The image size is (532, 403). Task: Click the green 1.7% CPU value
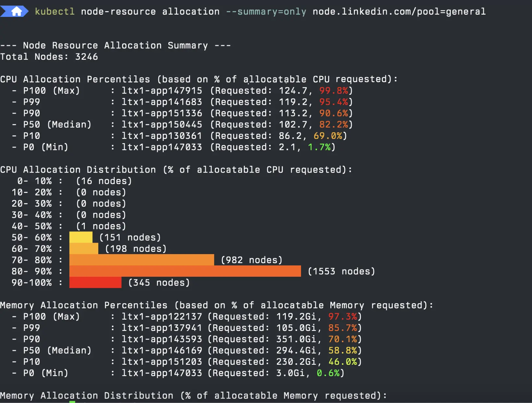(319, 147)
